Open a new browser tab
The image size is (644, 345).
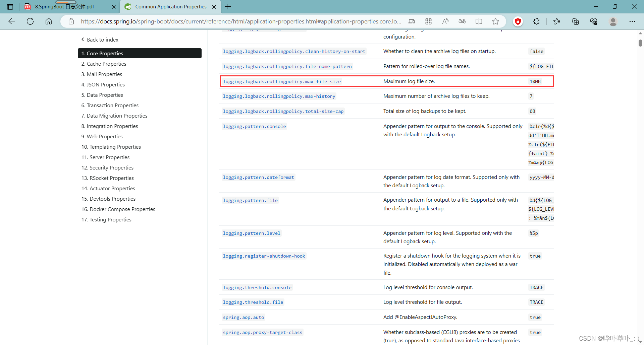(x=228, y=7)
